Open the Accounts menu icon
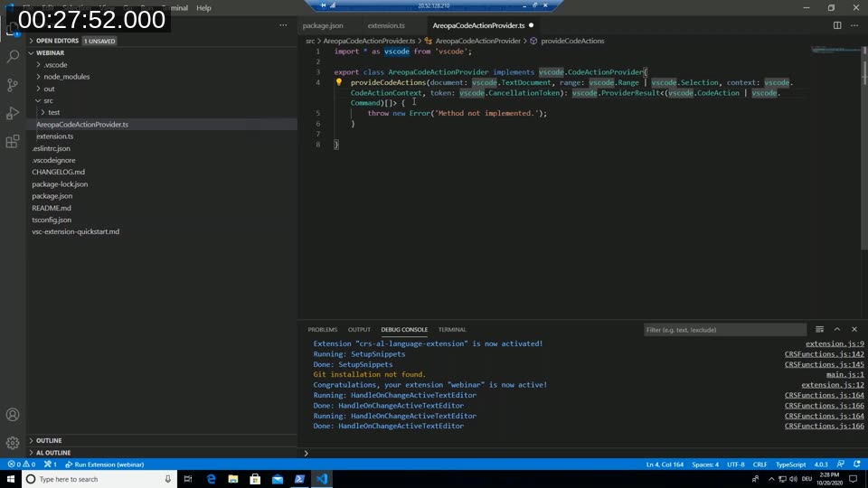 pyautogui.click(x=13, y=415)
